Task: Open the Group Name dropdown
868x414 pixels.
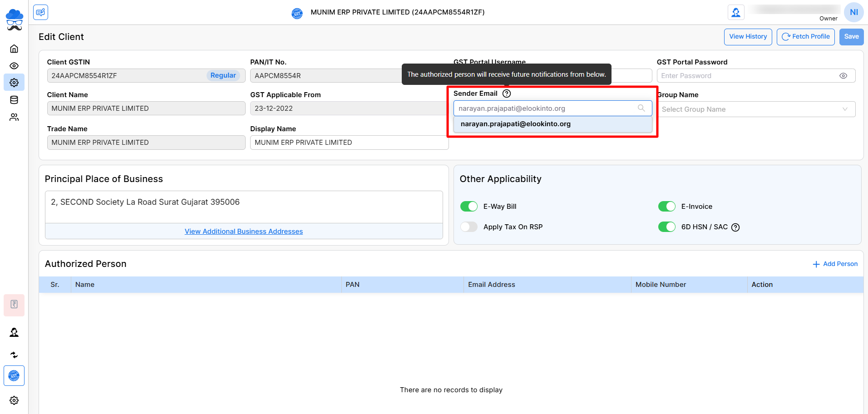Action: 756,109
